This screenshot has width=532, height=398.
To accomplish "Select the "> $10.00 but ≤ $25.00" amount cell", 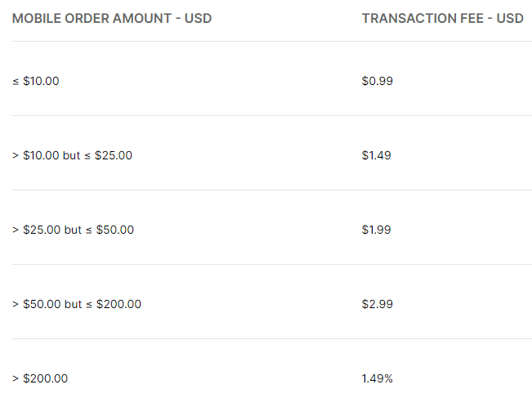I will pos(72,155).
